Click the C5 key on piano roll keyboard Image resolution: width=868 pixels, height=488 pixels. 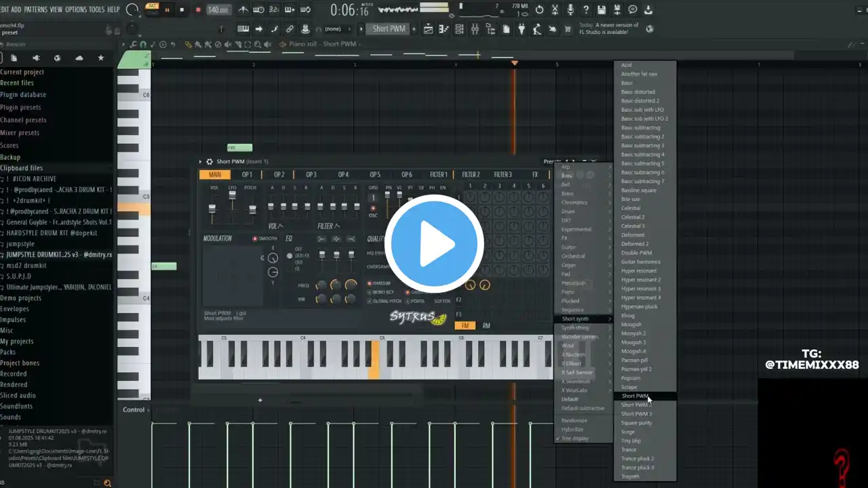click(x=134, y=197)
